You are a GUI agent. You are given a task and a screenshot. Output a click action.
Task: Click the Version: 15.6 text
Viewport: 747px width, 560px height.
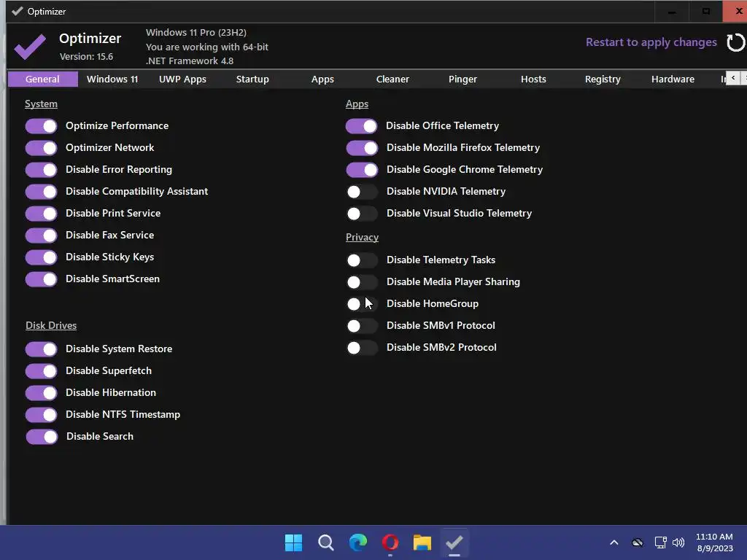[86, 57]
